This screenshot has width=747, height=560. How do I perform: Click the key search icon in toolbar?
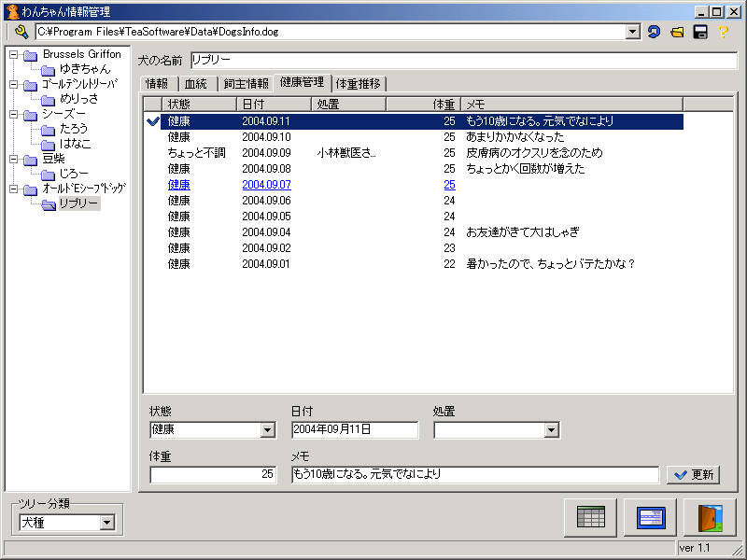coord(21,32)
